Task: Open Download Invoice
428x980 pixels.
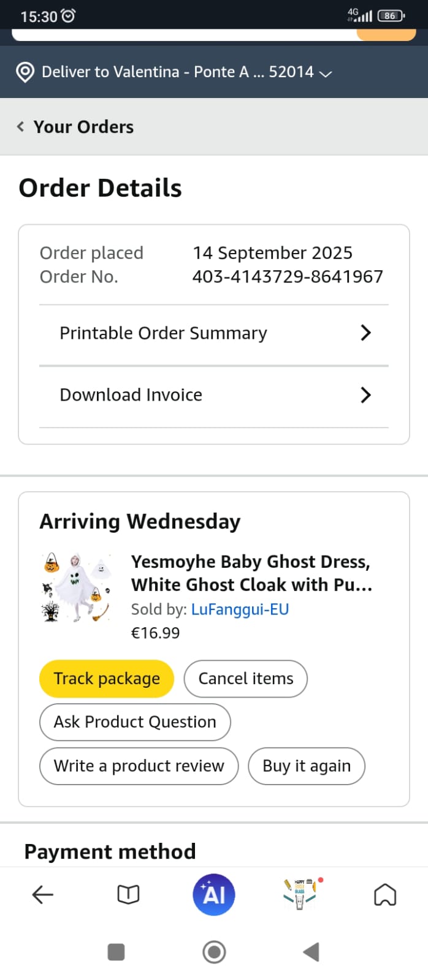Action: tap(131, 395)
